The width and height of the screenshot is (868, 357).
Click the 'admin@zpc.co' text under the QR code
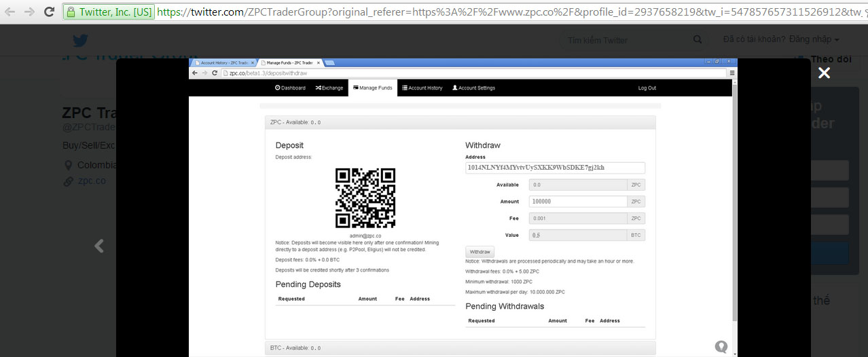(x=365, y=236)
